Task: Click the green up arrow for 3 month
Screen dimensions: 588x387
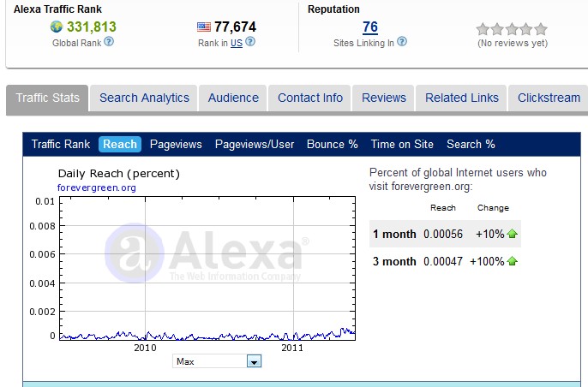Action: click(x=513, y=261)
